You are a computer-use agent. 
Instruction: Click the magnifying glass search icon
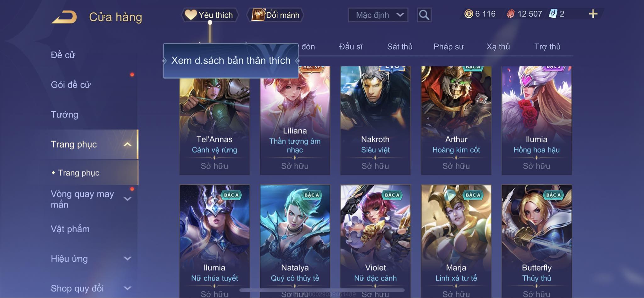[424, 15]
